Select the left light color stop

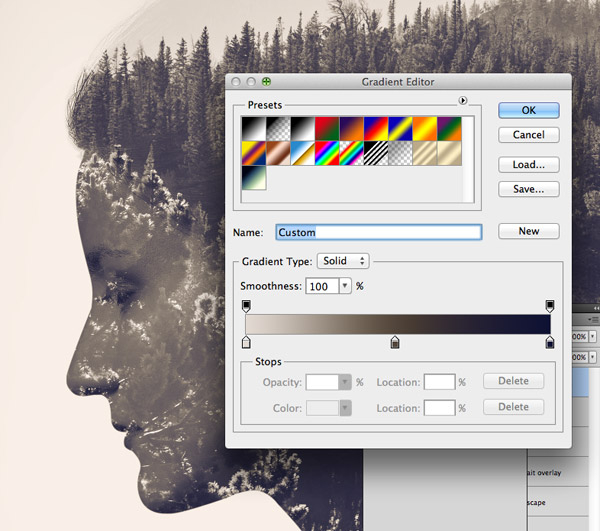(x=246, y=343)
